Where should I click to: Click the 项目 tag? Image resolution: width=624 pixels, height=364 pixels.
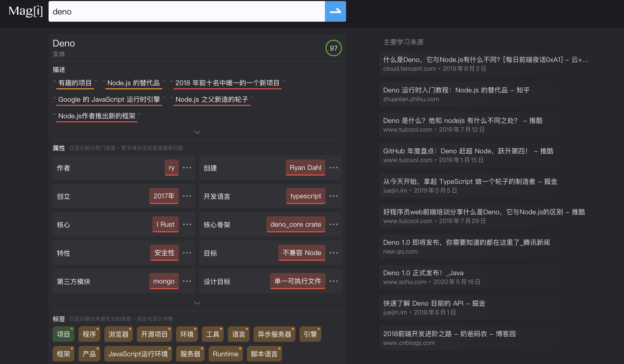click(x=63, y=334)
